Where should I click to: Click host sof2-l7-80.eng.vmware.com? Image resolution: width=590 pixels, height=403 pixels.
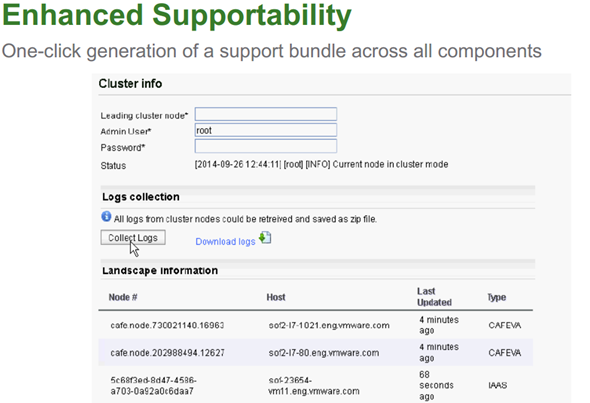(324, 353)
